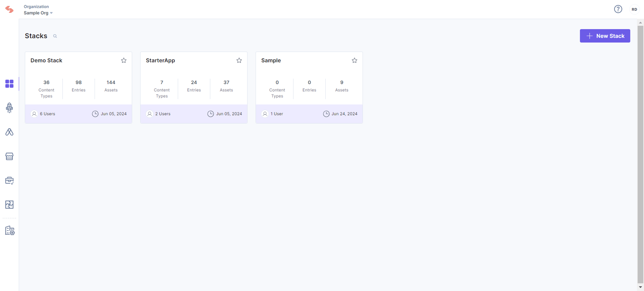Click the Stacks page heading
Image resolution: width=644 pixels, height=291 pixels.
(x=36, y=36)
